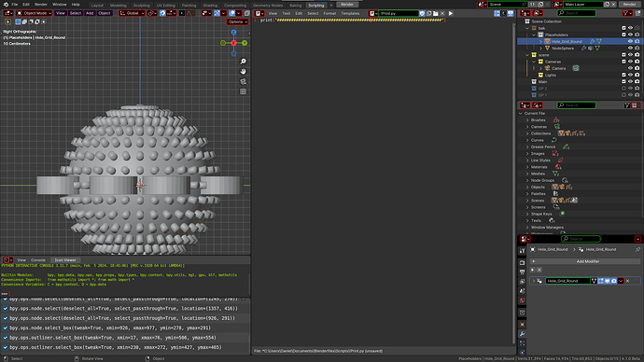
Task: Toggle viewport visibility of Main collection
Action: pos(630,81)
